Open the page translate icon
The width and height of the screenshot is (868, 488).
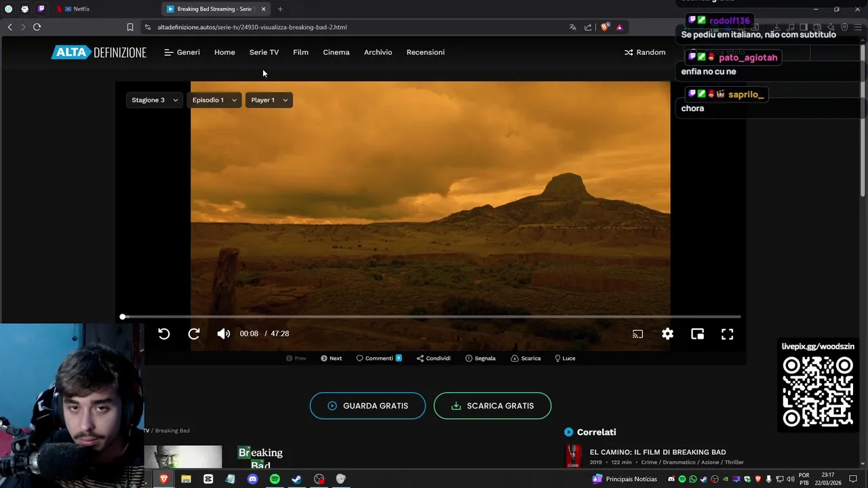pos(572,27)
